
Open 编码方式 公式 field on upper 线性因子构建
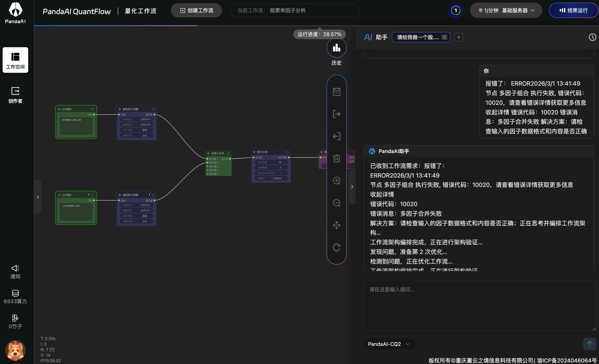coord(136,136)
